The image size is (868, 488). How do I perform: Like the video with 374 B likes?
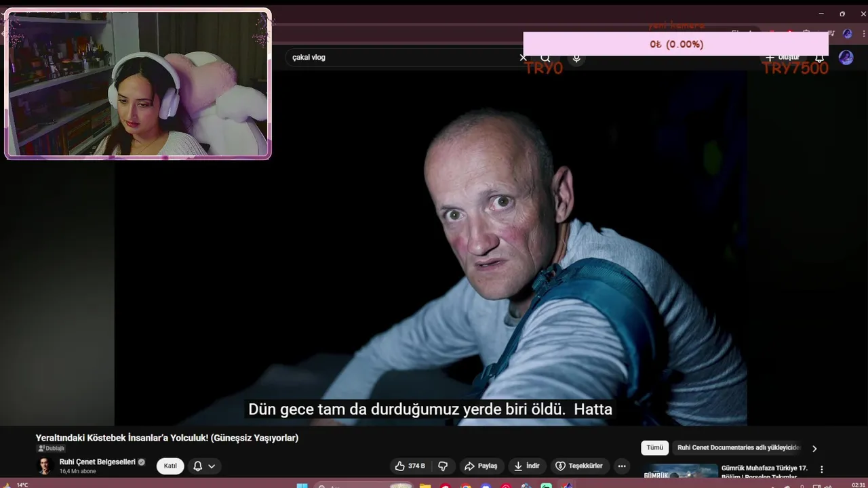pos(410,466)
